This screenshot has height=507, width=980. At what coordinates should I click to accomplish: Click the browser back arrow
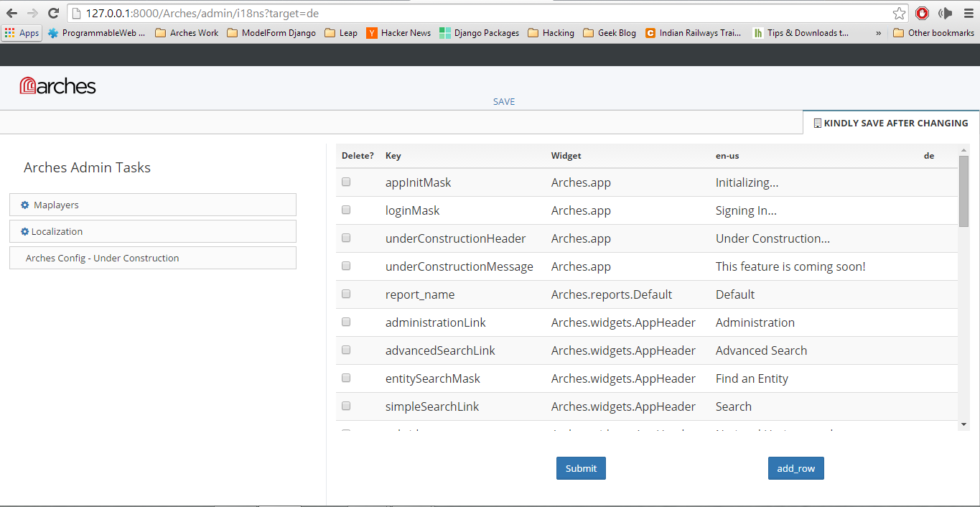[12, 13]
